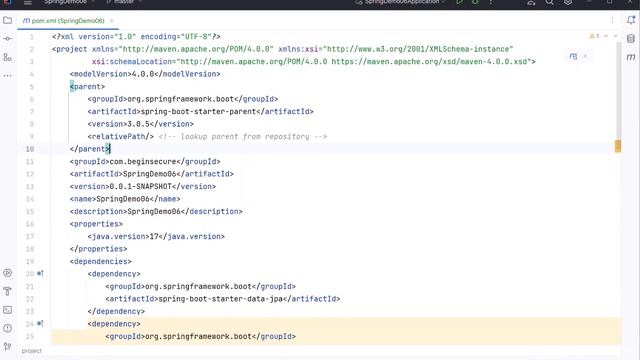
Task: Open the SpringDemo06 project dropdown
Action: tap(69, 2)
